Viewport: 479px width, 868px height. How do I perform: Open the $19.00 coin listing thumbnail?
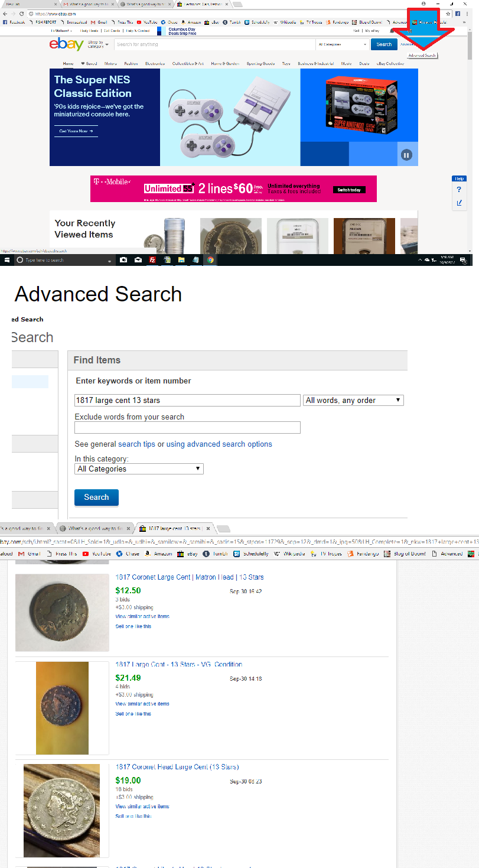[62, 810]
